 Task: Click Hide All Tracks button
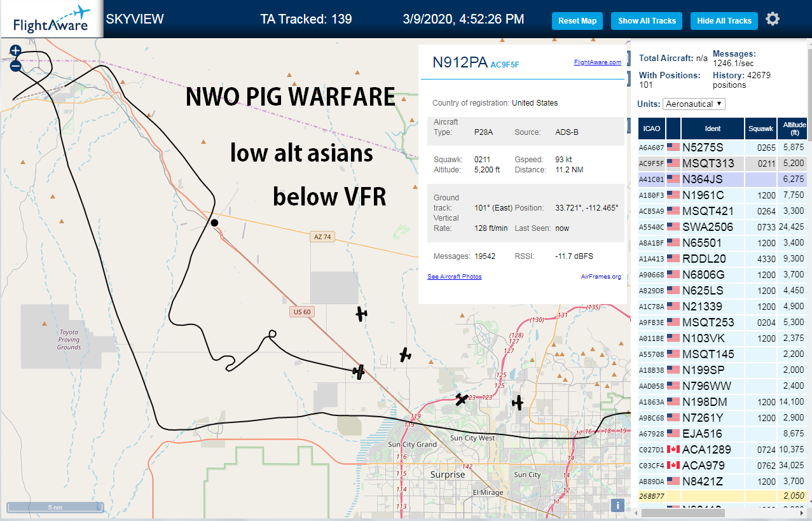coord(724,21)
